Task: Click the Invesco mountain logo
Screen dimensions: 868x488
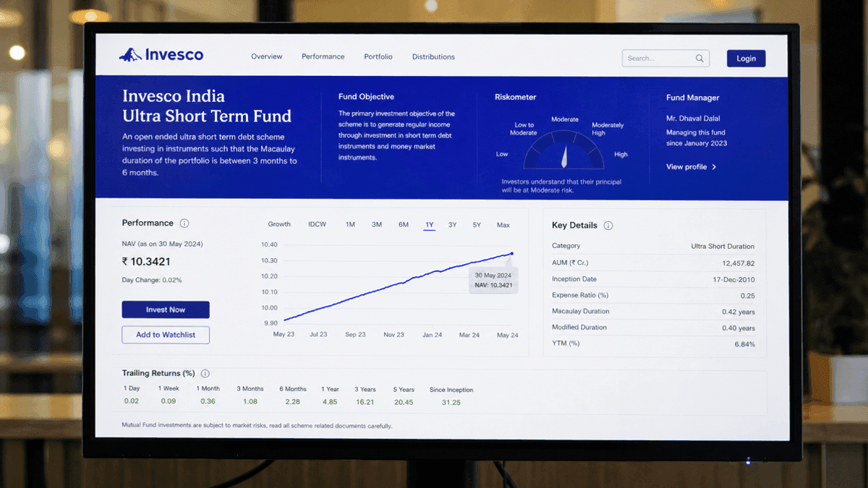Action: pyautogui.click(x=130, y=54)
